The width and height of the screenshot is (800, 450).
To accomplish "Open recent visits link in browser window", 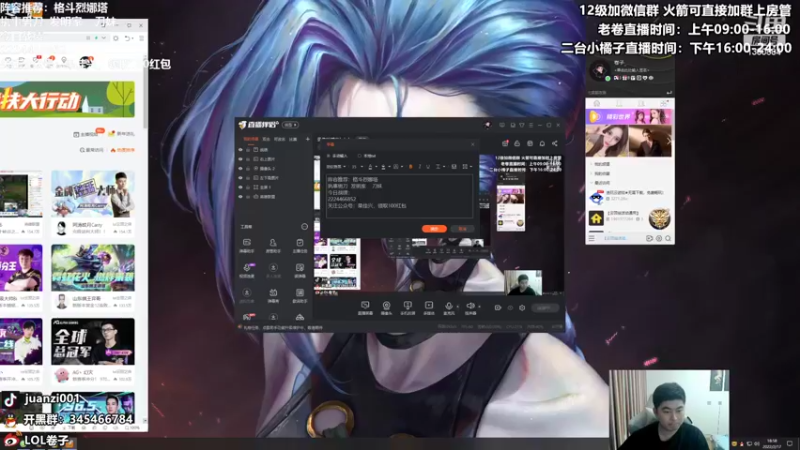I will (x=92, y=150).
